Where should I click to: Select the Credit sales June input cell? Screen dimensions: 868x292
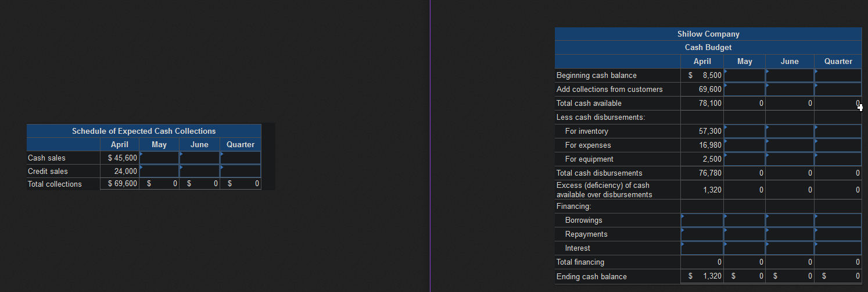coord(200,171)
